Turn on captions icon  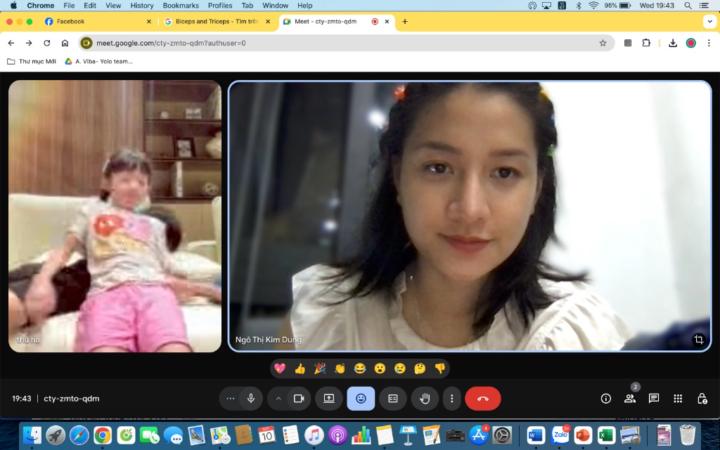pos(393,398)
